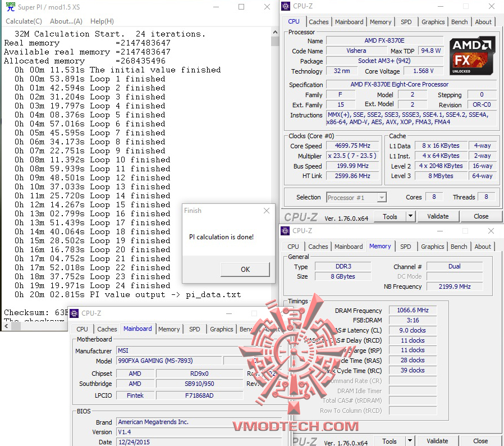504x446 pixels.
Task: Select CPU tab in the Mainboard CPU-Z window
Action: (82, 329)
